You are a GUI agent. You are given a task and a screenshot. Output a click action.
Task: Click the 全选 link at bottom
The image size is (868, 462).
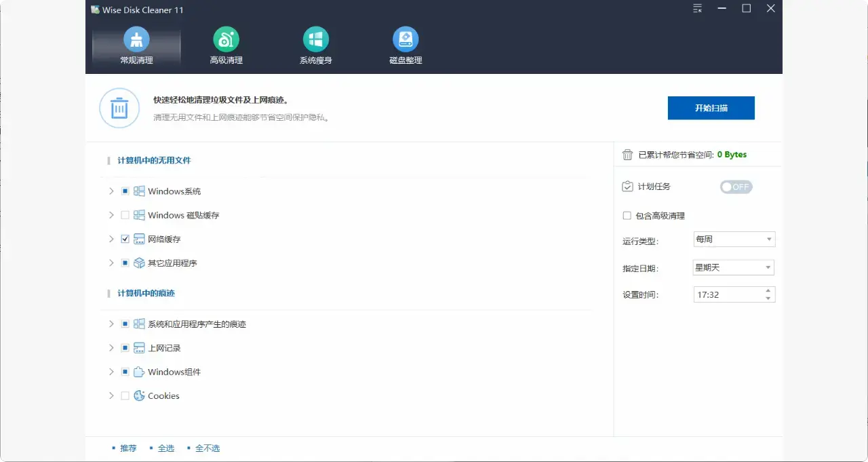click(165, 448)
